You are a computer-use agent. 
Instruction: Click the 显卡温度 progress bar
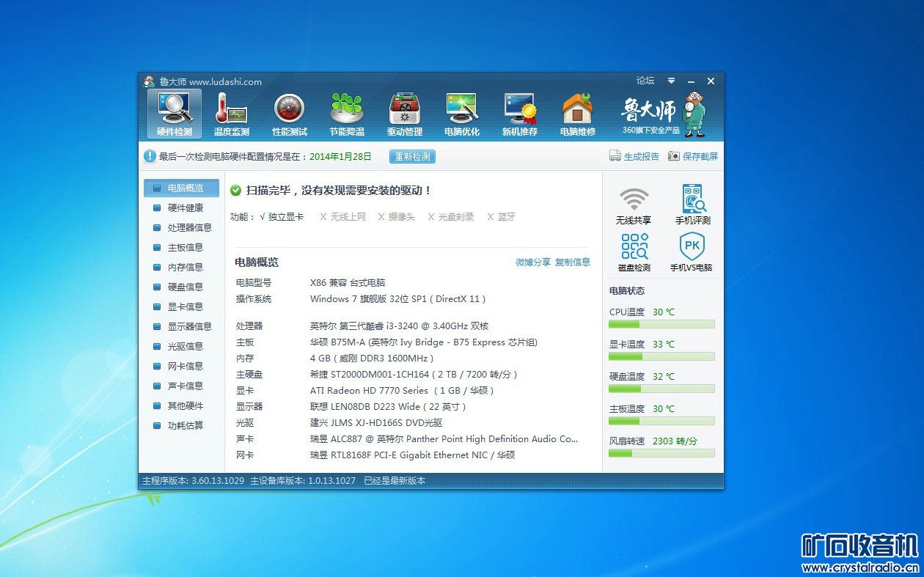(661, 356)
